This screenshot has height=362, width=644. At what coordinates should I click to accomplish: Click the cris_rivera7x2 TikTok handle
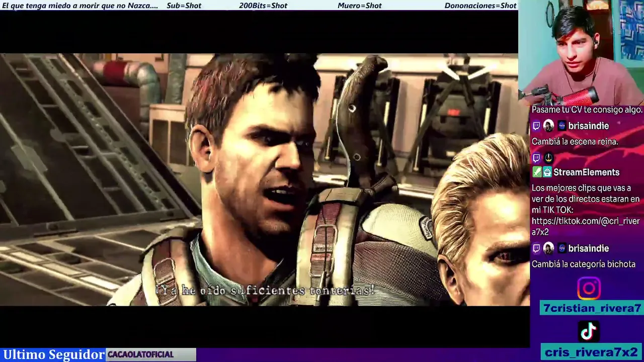click(x=592, y=352)
